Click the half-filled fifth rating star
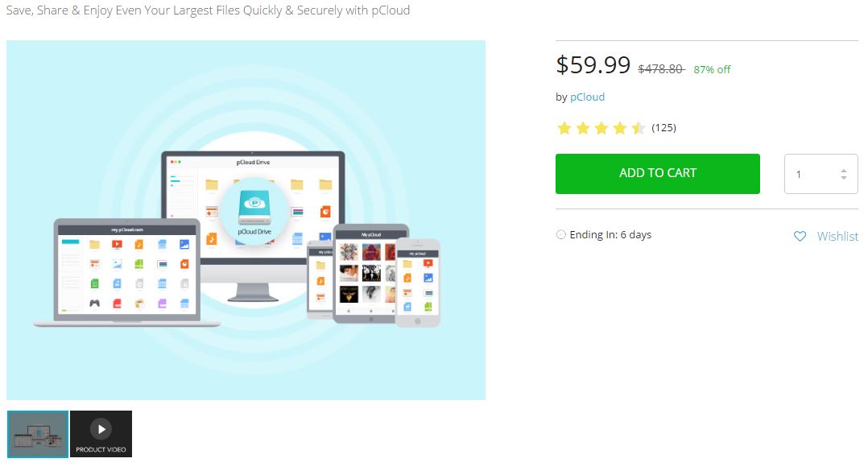 tap(638, 128)
